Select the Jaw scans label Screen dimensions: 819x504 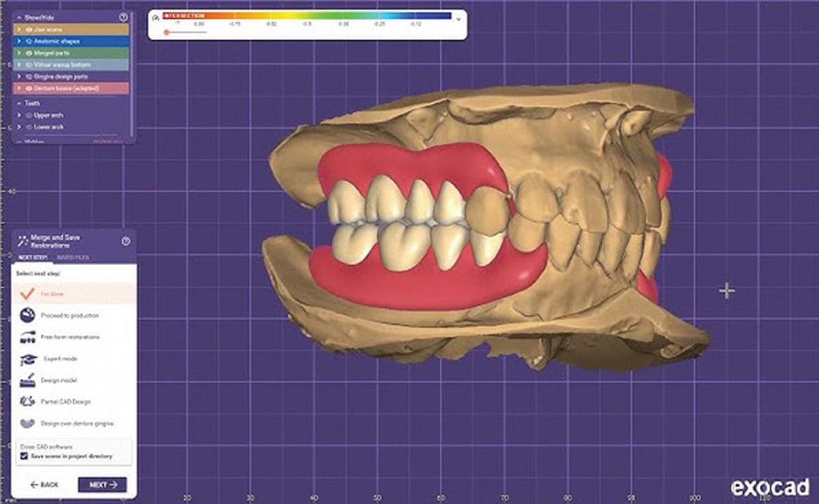(48, 30)
